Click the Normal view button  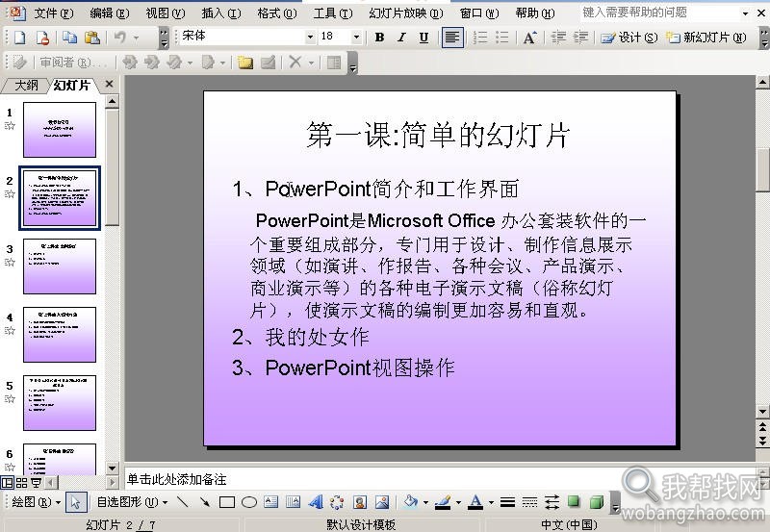click(x=8, y=482)
